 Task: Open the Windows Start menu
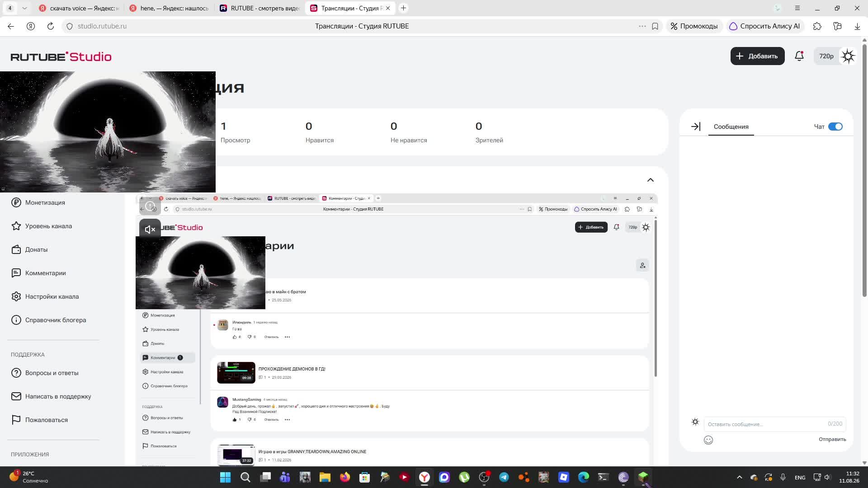pyautogui.click(x=225, y=477)
